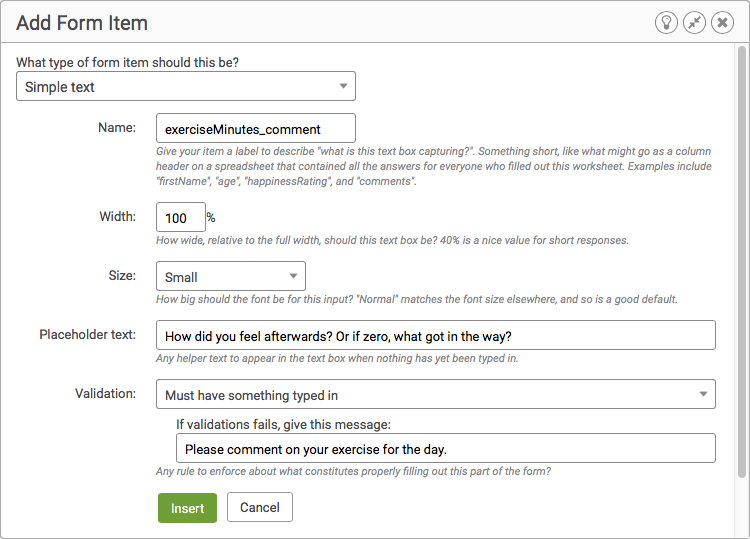750x539 pixels.
Task: Click the Name label
Action: point(117,127)
